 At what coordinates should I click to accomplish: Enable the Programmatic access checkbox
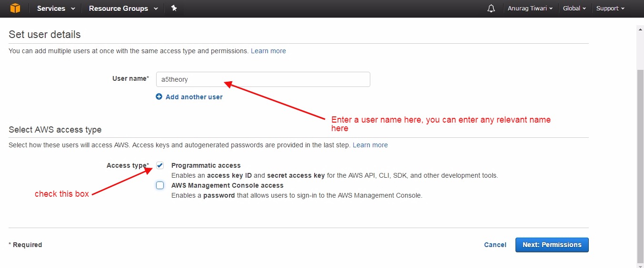160,165
